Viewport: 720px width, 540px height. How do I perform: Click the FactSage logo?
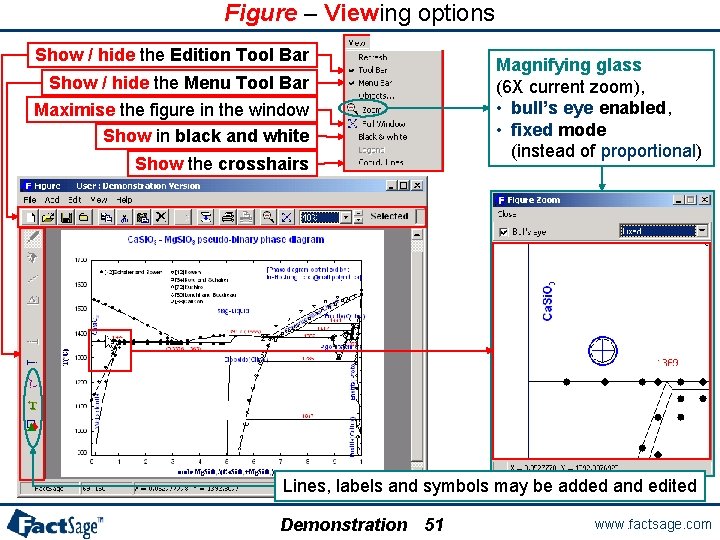point(56,523)
